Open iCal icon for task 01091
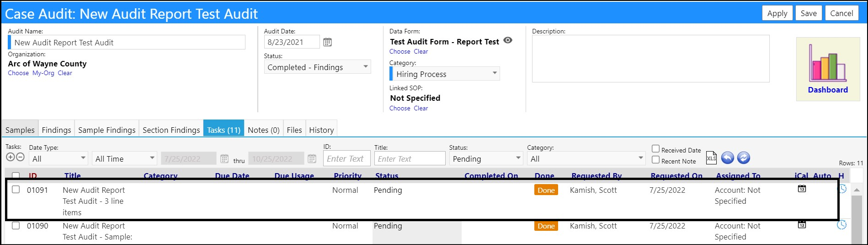The height and width of the screenshot is (245, 868). point(802,189)
